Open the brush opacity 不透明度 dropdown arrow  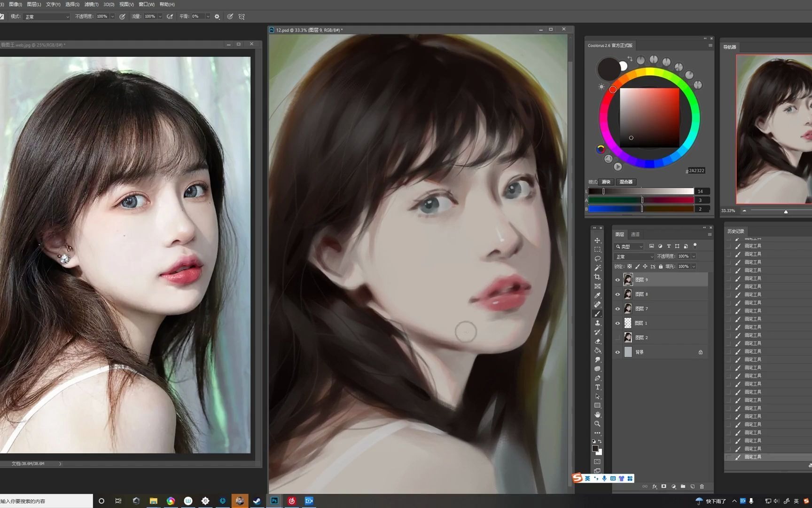click(x=112, y=16)
